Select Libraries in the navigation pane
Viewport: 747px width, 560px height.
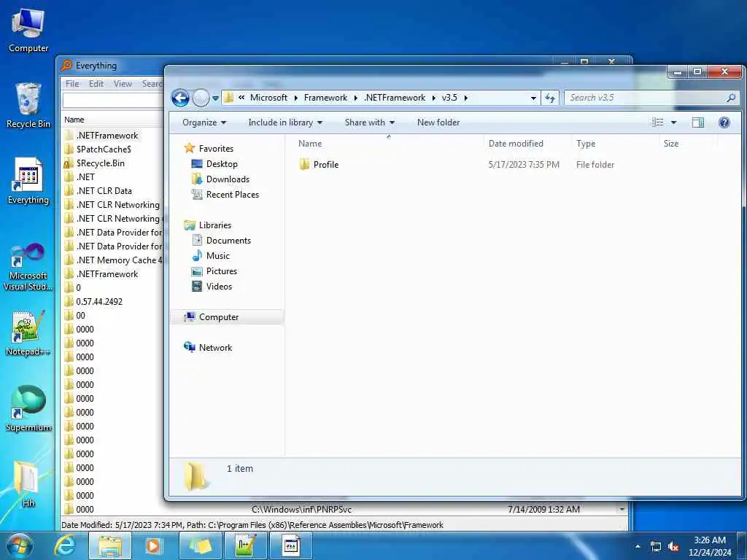pyautogui.click(x=215, y=225)
